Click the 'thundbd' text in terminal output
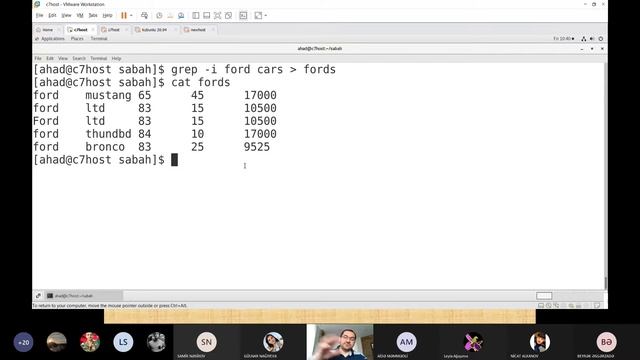Screen dimensions: 640x360 click(108, 134)
